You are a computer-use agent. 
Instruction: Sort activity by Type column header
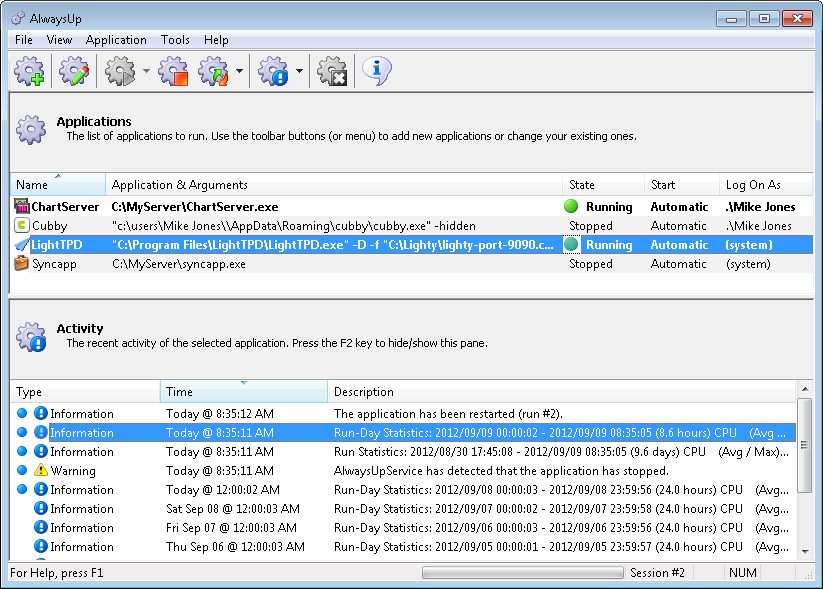(x=85, y=392)
